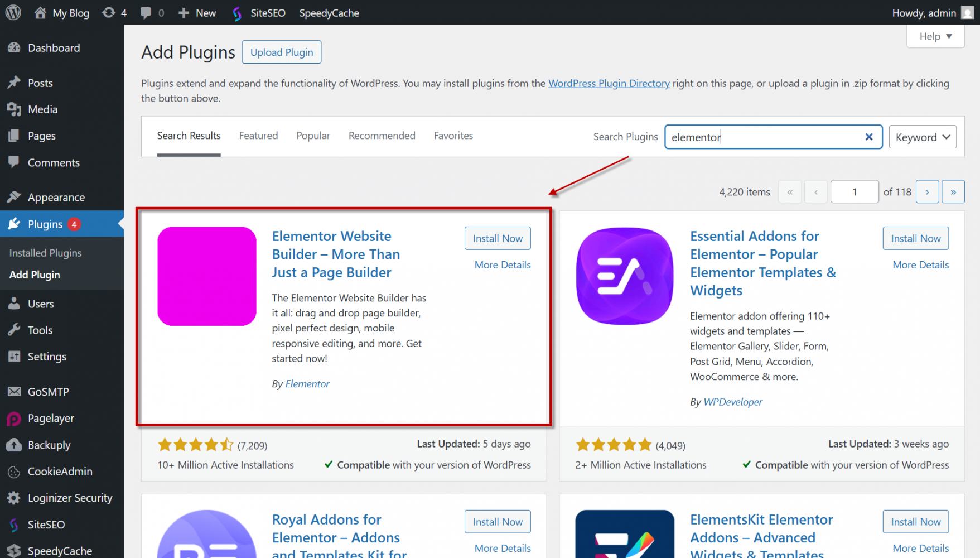Go to the next results page arrow
Image resolution: width=980 pixels, height=558 pixels.
pos(927,192)
